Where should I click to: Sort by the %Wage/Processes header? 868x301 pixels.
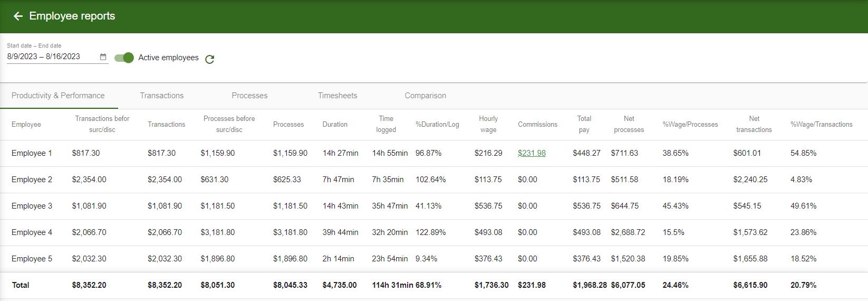pyautogui.click(x=690, y=125)
